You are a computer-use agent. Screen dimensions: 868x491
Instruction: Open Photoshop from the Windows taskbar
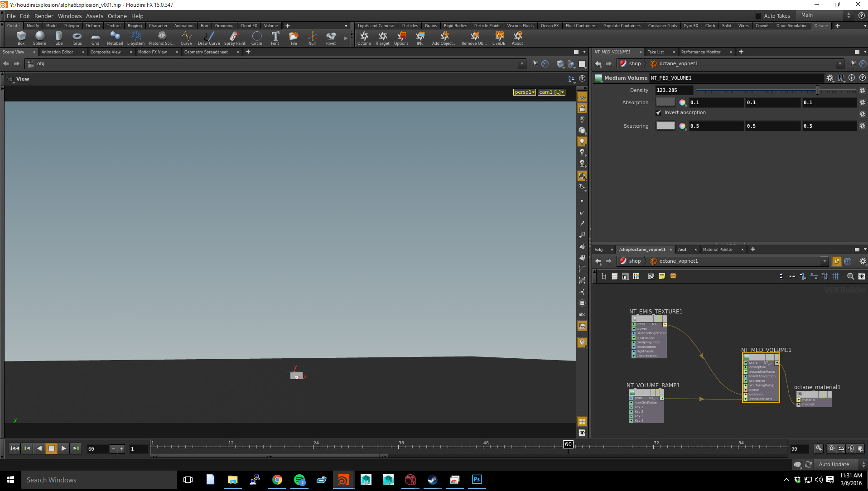pos(477,480)
